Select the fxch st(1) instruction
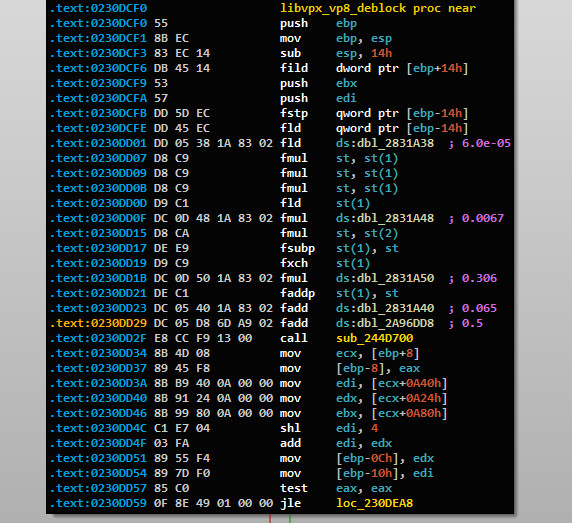The image size is (572, 523). click(x=325, y=263)
